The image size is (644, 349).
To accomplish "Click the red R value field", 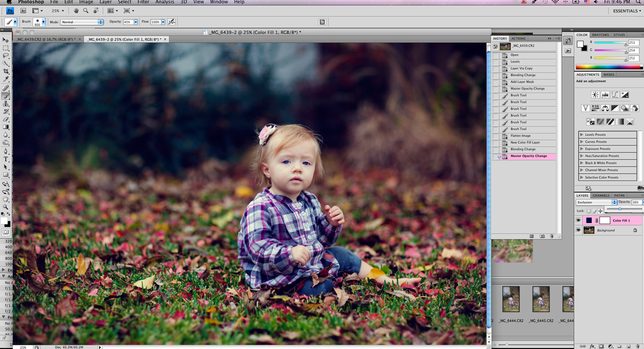I will (x=634, y=42).
